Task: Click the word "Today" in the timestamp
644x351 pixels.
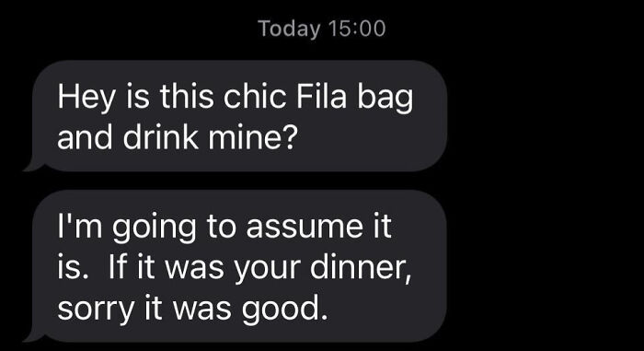Action: pyautogui.click(x=289, y=29)
